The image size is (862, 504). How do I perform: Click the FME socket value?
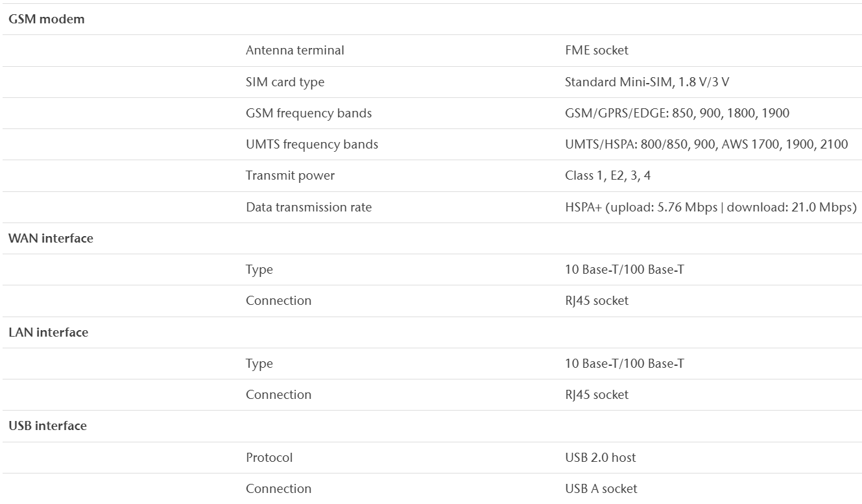tap(597, 50)
